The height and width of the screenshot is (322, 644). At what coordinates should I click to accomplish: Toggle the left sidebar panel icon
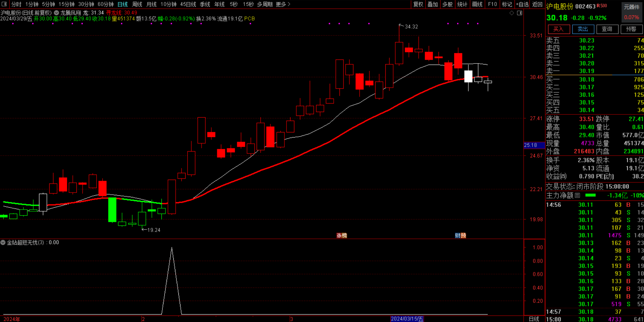(x=4, y=4)
